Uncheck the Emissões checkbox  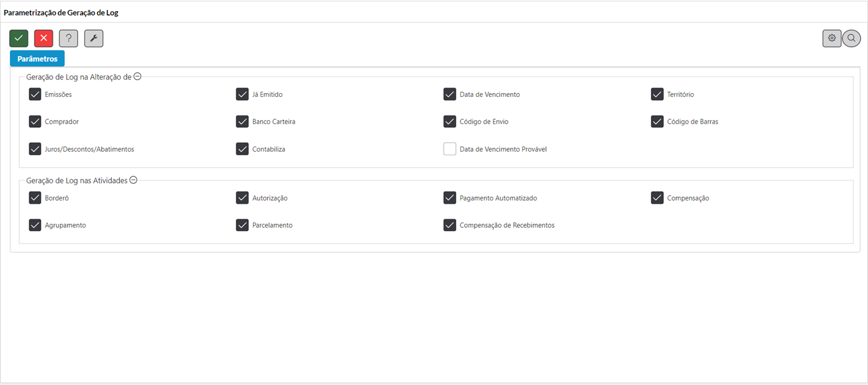pyautogui.click(x=35, y=94)
